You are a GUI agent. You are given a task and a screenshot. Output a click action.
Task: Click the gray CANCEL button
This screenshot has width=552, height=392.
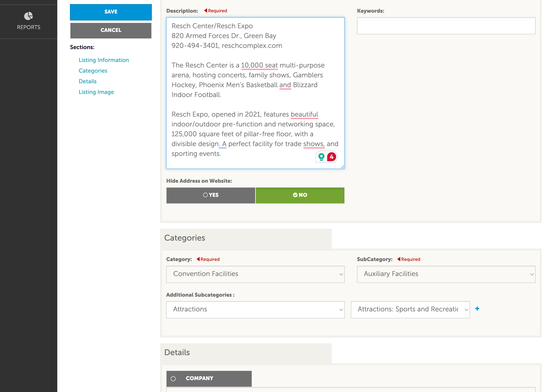point(111,30)
